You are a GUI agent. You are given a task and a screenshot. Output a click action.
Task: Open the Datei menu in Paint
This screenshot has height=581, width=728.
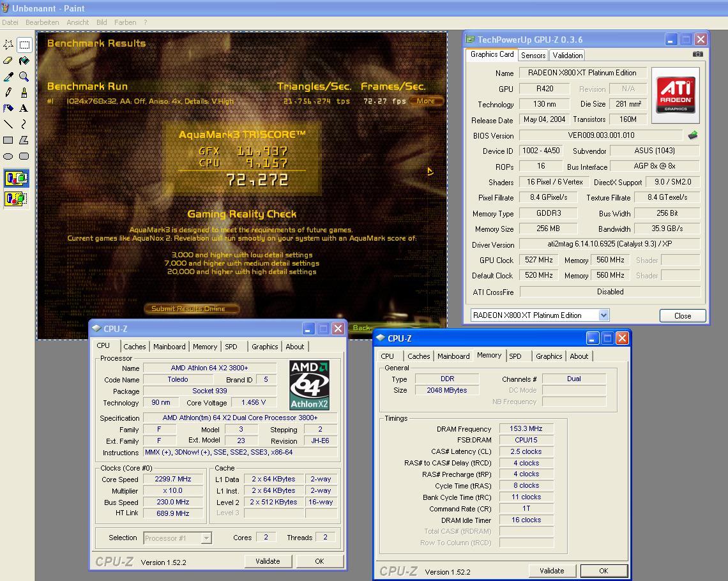click(x=10, y=22)
